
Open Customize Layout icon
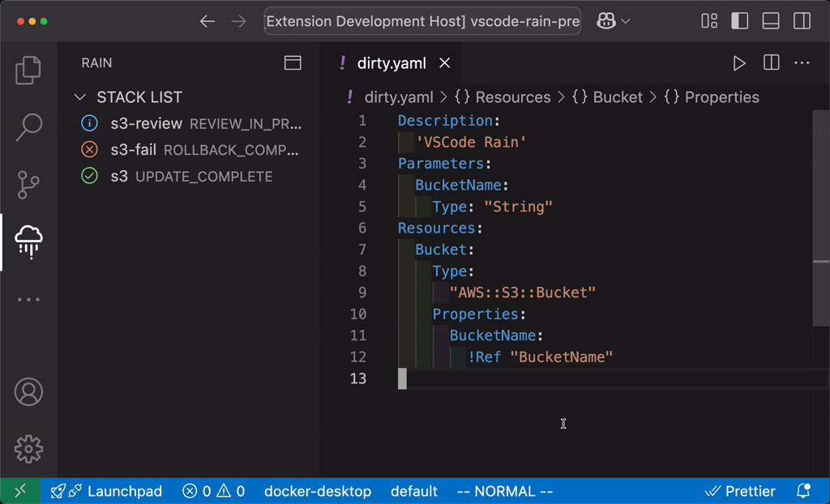[709, 21]
